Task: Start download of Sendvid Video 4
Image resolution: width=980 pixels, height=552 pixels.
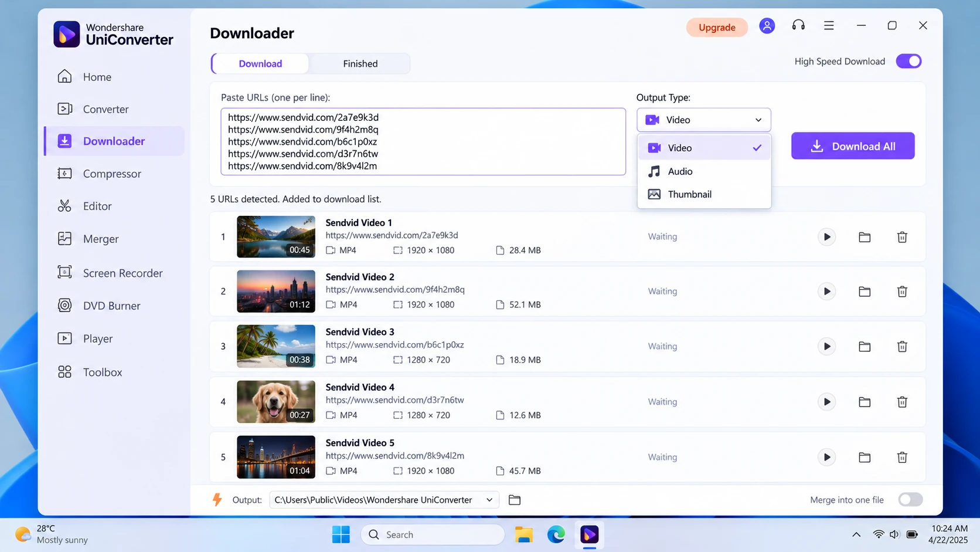Action: 826,402
